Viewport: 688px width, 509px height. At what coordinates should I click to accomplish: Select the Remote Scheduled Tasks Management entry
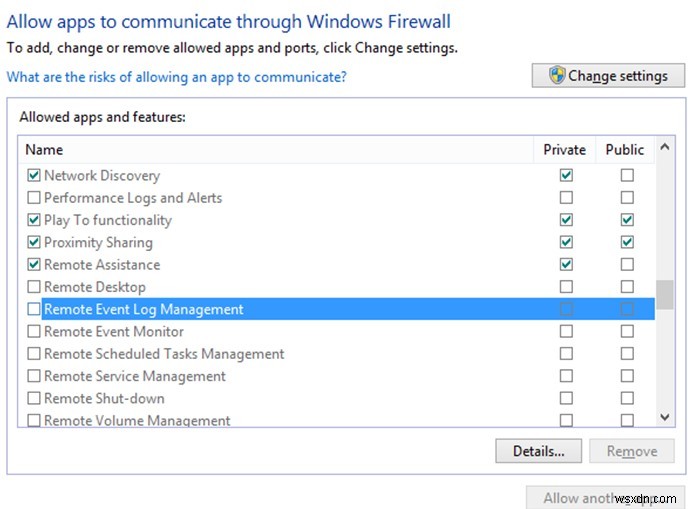pos(164,354)
